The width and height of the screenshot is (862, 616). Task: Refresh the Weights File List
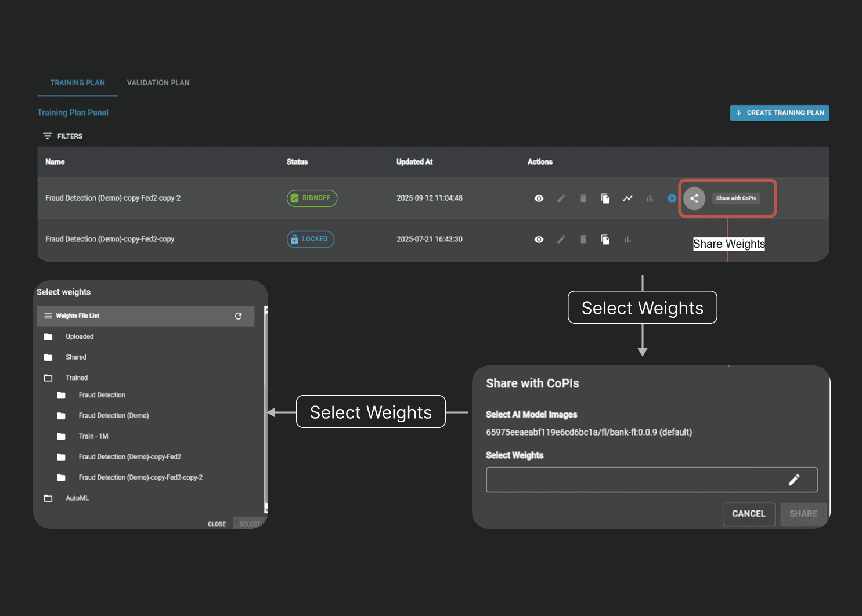(x=238, y=316)
